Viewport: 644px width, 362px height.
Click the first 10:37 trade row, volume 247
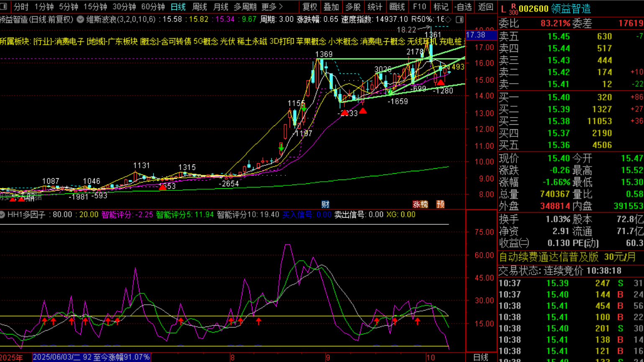pyautogui.click(x=570, y=283)
